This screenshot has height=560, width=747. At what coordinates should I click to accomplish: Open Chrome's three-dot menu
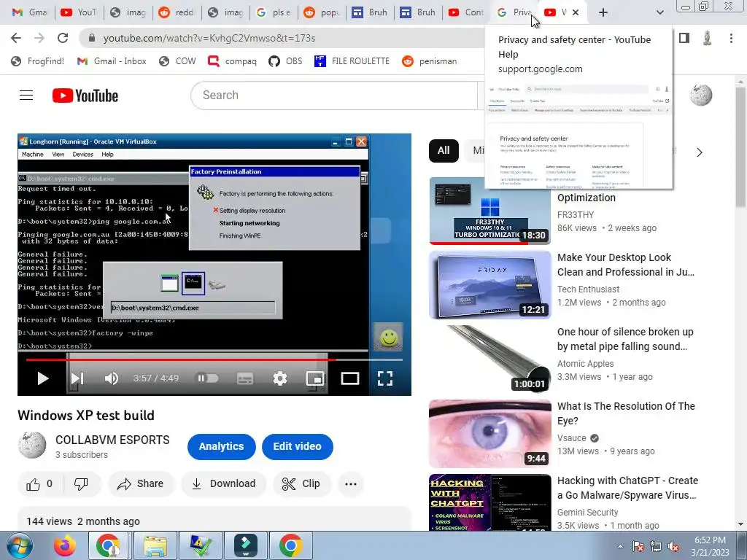731,38
